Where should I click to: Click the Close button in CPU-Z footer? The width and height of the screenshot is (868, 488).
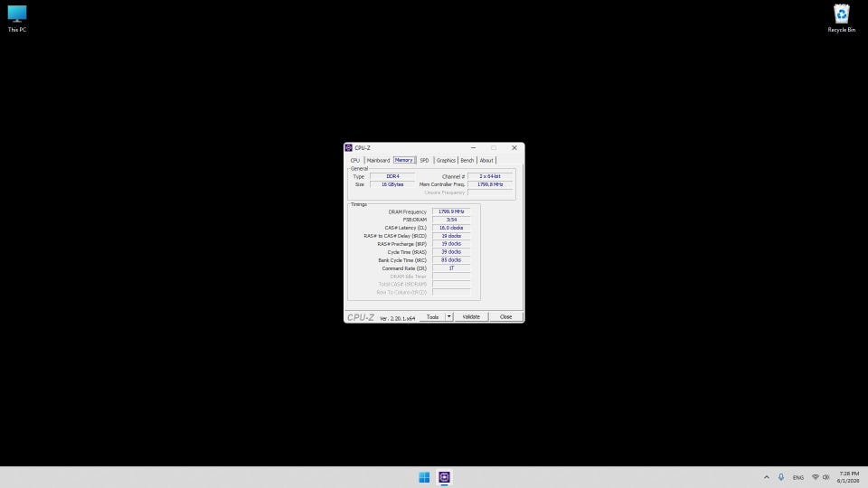click(506, 317)
